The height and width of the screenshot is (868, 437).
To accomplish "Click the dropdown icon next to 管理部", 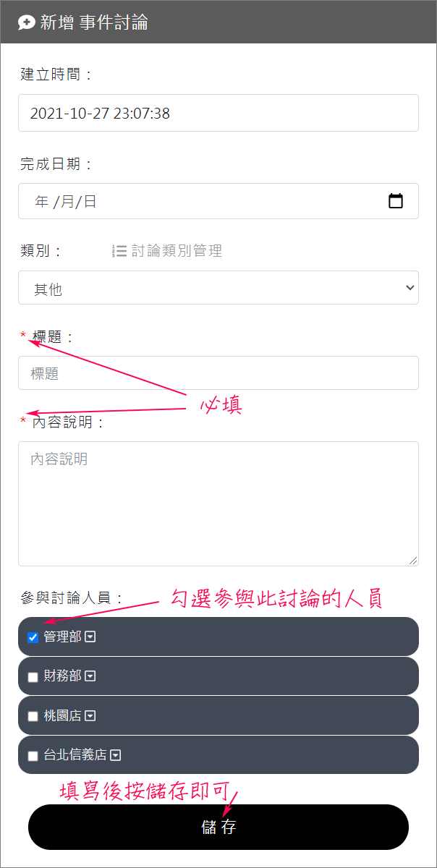I will pos(90,637).
